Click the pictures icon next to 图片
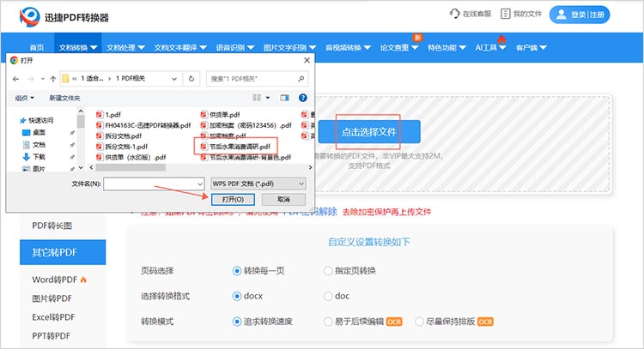 coord(27,169)
